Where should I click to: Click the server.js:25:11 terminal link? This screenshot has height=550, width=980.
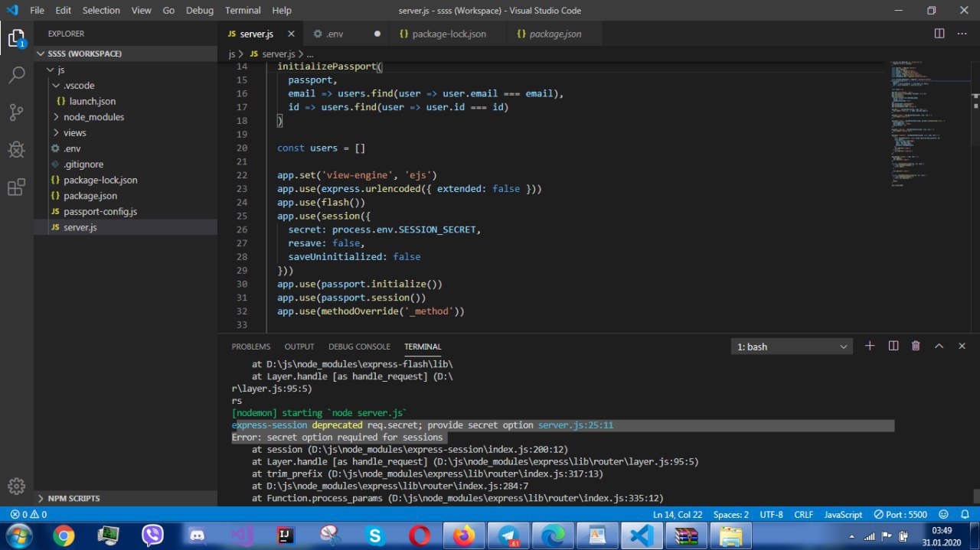[x=576, y=425]
